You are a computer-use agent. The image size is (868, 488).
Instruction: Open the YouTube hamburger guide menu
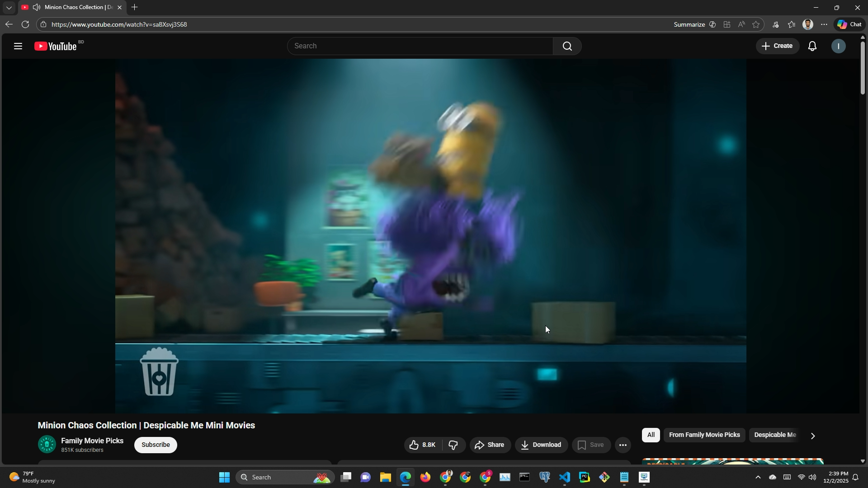18,46
